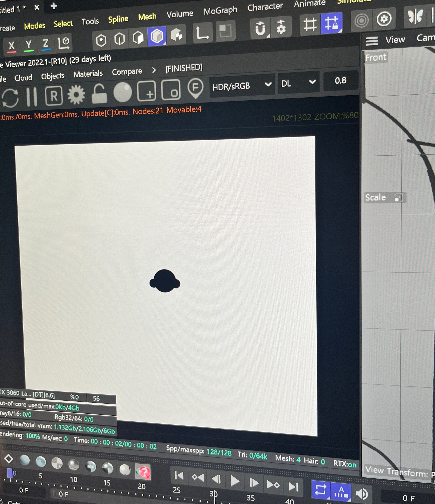Pause the Live Viewer render

pyautogui.click(x=32, y=97)
